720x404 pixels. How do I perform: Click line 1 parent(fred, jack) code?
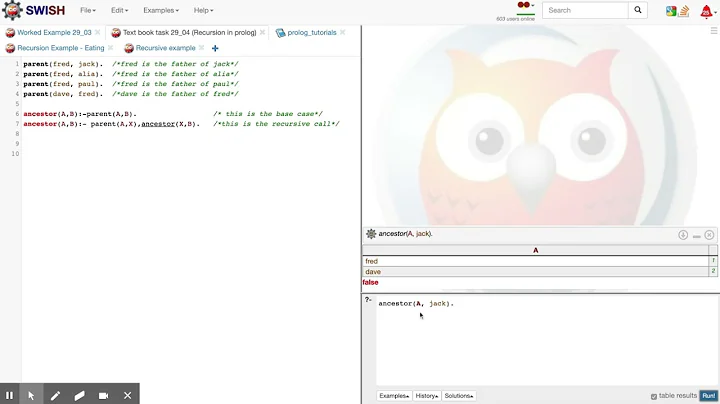tap(63, 64)
